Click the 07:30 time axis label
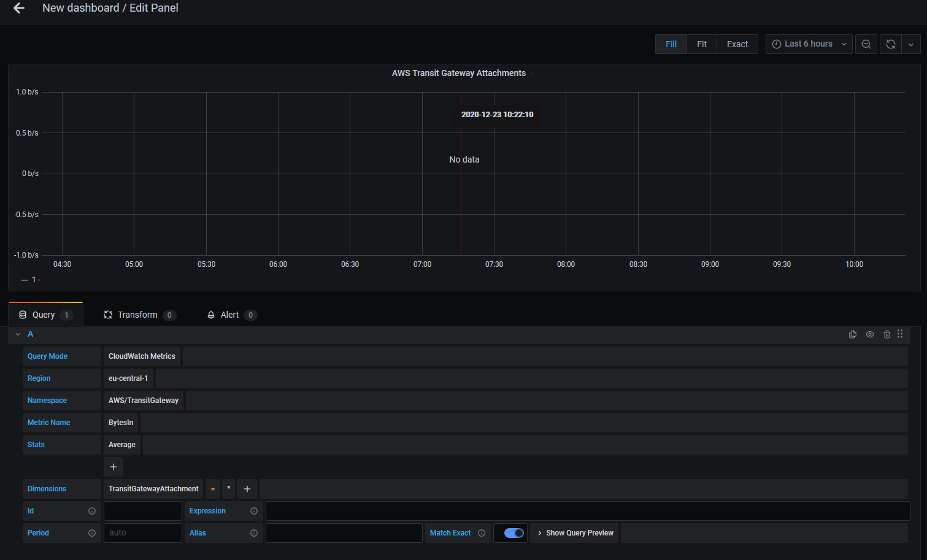 tap(494, 264)
